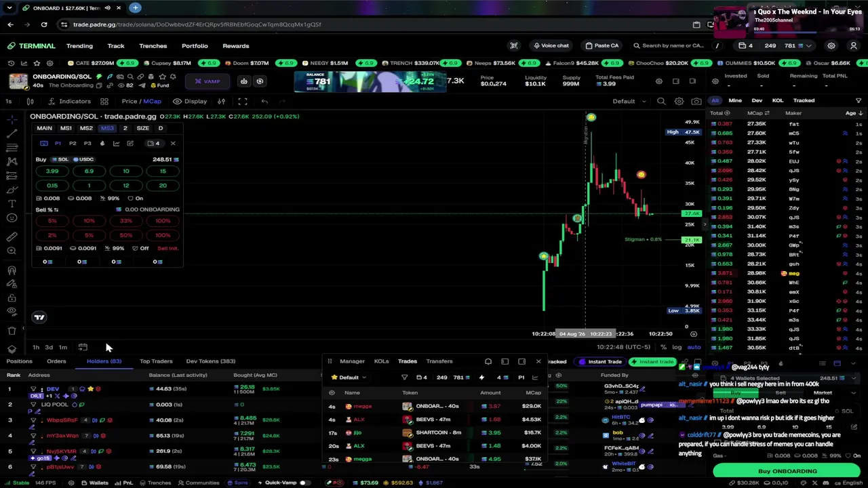868x488 pixels.
Task: Select the brush drawing tool
Action: [x=12, y=189]
